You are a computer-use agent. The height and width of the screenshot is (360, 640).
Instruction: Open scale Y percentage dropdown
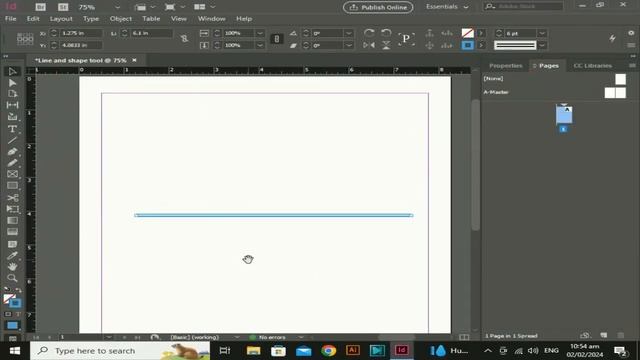coord(260,45)
